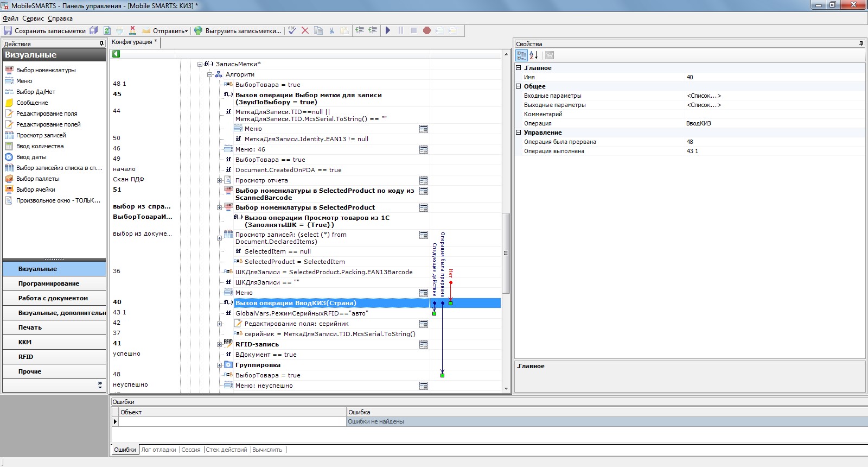Collapse the ЗаписьМетки* tree node

pyautogui.click(x=200, y=64)
